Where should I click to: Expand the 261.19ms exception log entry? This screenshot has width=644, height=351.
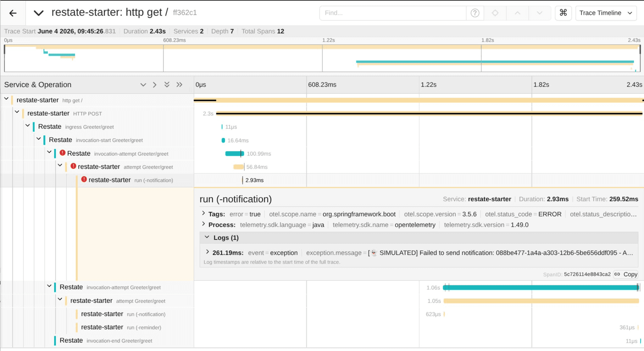(x=207, y=252)
